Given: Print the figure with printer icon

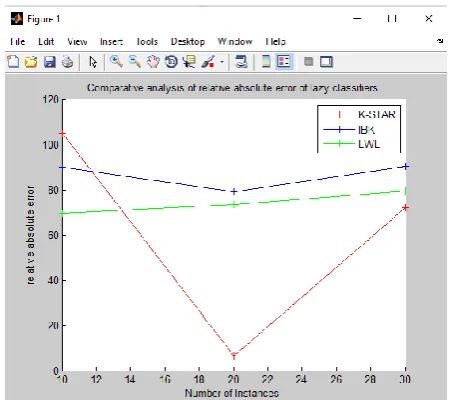Looking at the screenshot, I should [68, 62].
